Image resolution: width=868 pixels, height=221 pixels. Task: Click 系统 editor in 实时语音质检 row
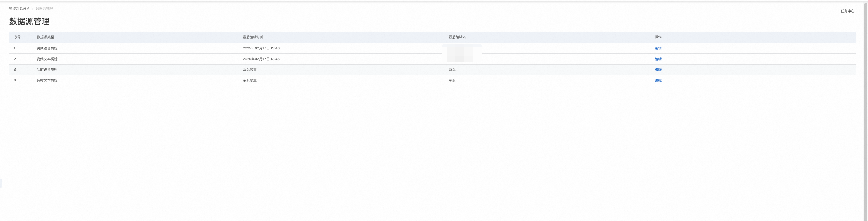452,70
